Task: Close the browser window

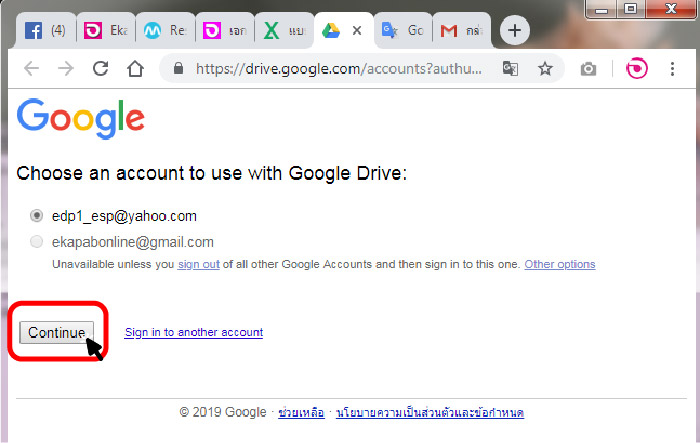Action: tap(671, 9)
